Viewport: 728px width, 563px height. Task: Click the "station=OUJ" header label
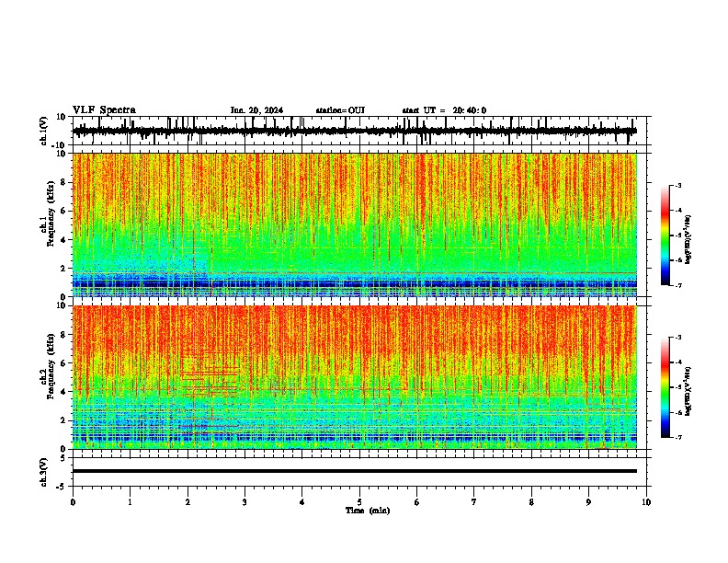click(x=340, y=110)
